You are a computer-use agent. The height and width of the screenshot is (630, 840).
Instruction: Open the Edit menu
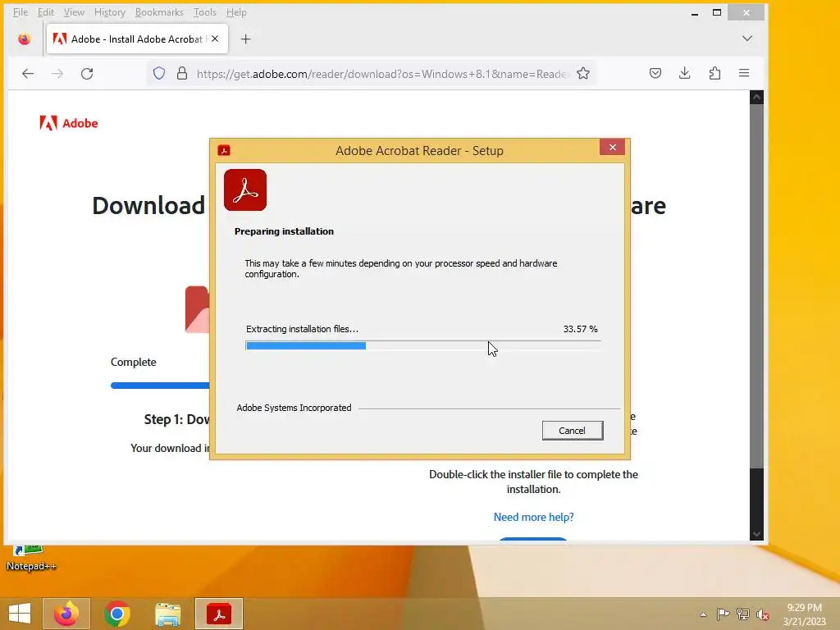click(x=46, y=11)
